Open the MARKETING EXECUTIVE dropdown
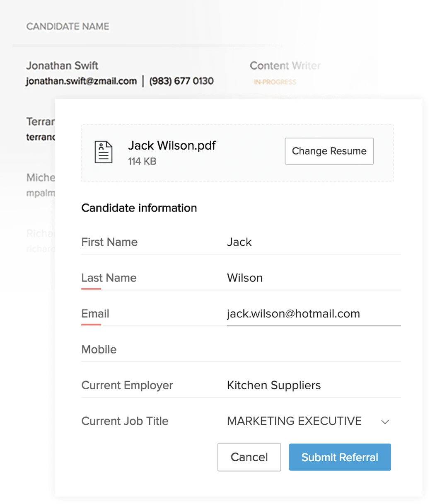430x504 pixels. [x=309, y=421]
